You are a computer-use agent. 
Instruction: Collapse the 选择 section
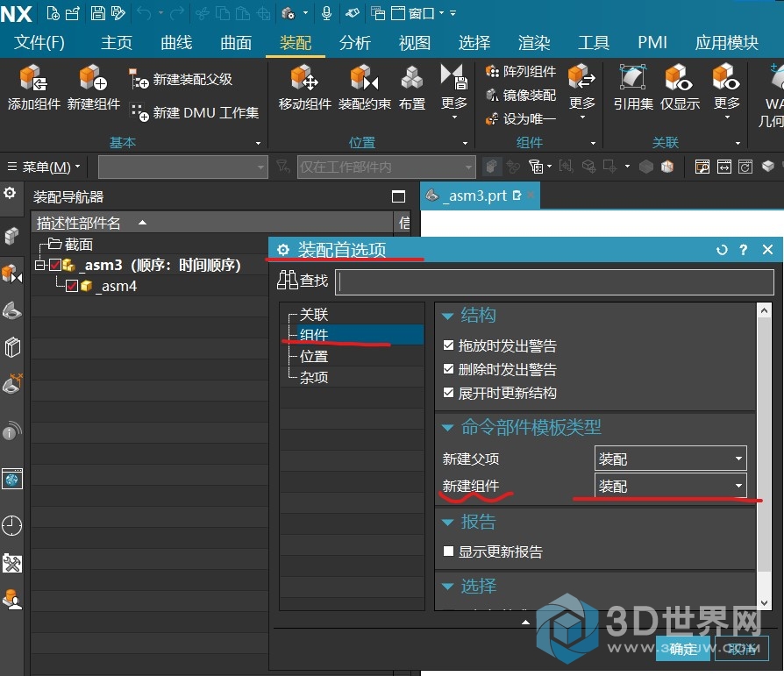pos(447,586)
